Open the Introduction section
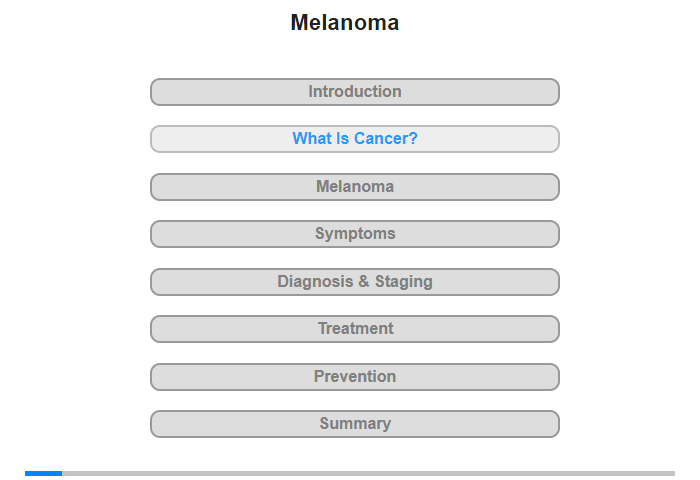The image size is (700, 480). pos(354,92)
